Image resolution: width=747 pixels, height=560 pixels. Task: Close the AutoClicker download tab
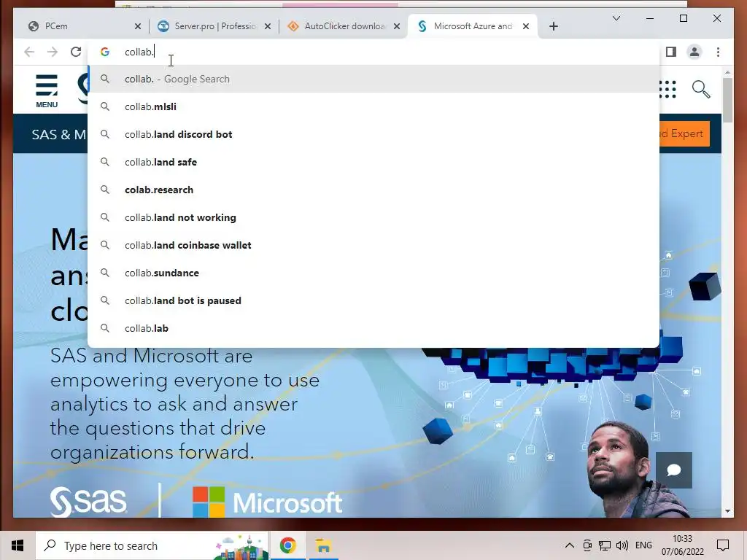coord(397,27)
